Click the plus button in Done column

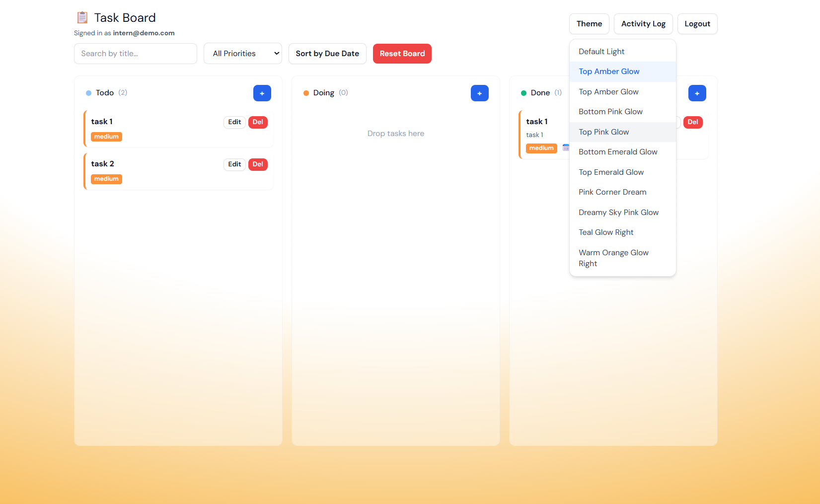[x=697, y=93]
